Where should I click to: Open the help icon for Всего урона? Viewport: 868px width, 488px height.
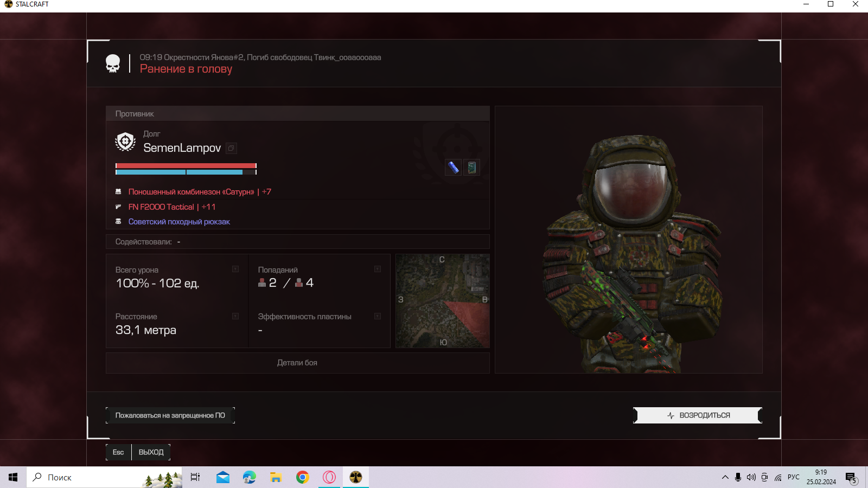coord(235,269)
